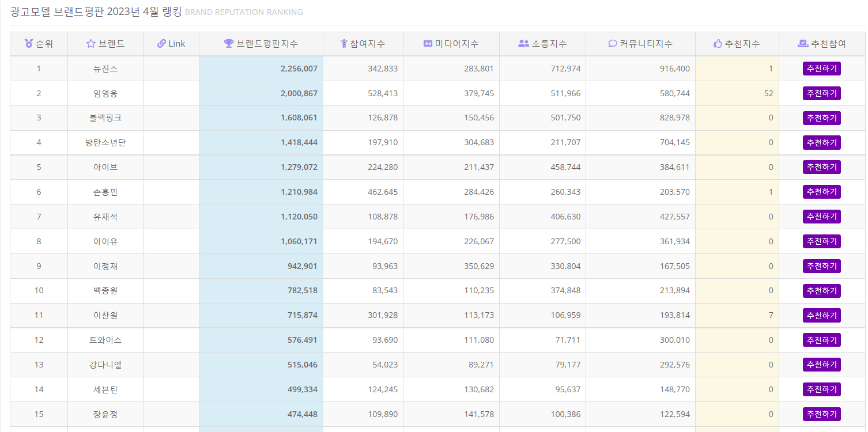The width and height of the screenshot is (868, 432).
Task: Select the 참여지수 column header text
Action: tap(368, 44)
